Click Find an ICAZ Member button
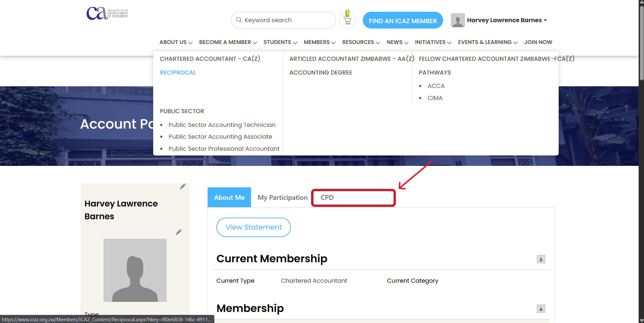 [402, 21]
